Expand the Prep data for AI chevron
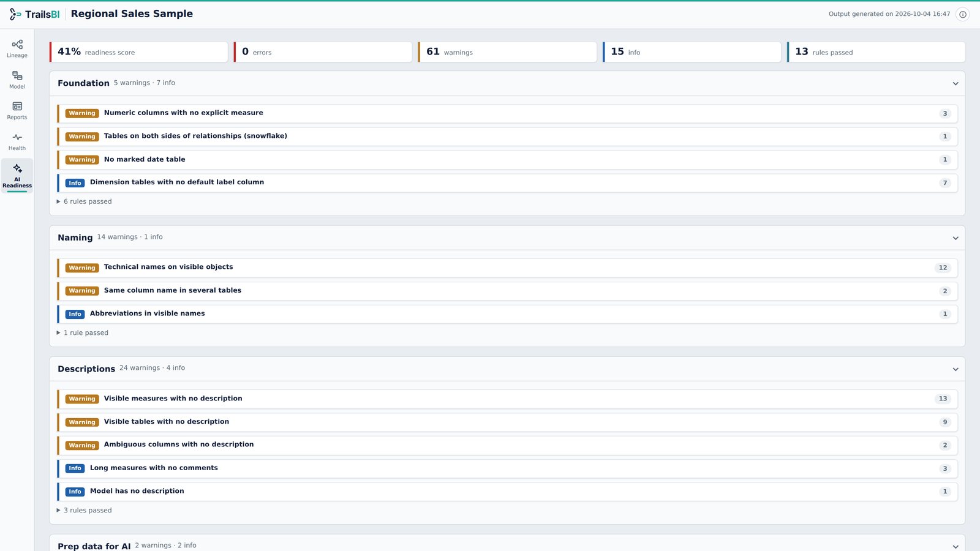 (956, 546)
